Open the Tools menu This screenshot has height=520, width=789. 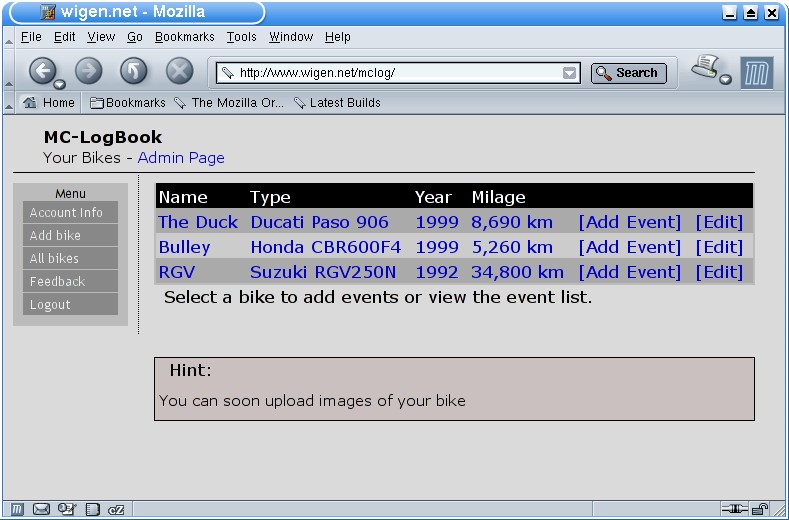(242, 37)
